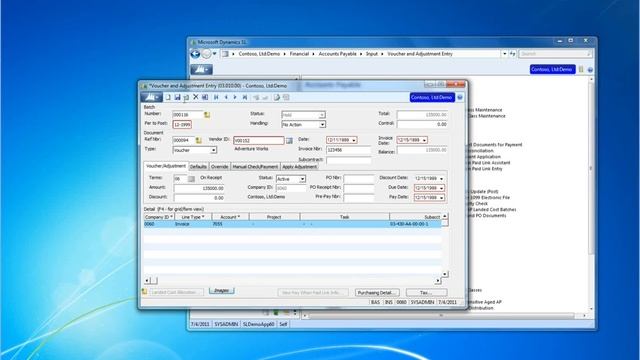Open the Handling dropdown showing No Action
This screenshot has height=360, width=640.
[322, 124]
